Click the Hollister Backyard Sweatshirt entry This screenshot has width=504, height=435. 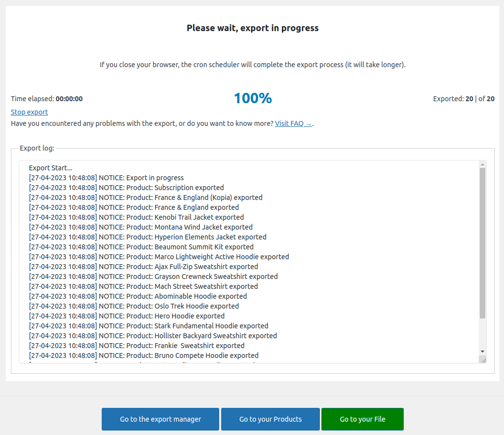click(x=153, y=336)
